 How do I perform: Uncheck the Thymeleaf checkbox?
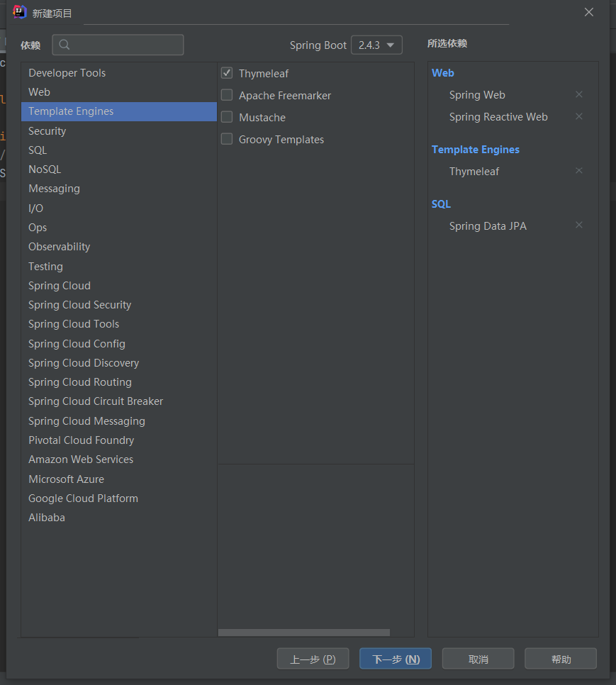(x=227, y=73)
